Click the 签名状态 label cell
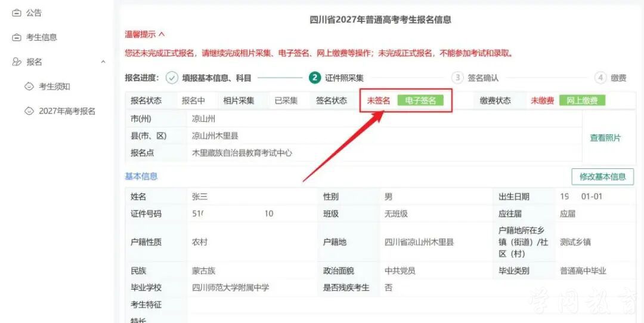644x323 pixels. coord(332,101)
